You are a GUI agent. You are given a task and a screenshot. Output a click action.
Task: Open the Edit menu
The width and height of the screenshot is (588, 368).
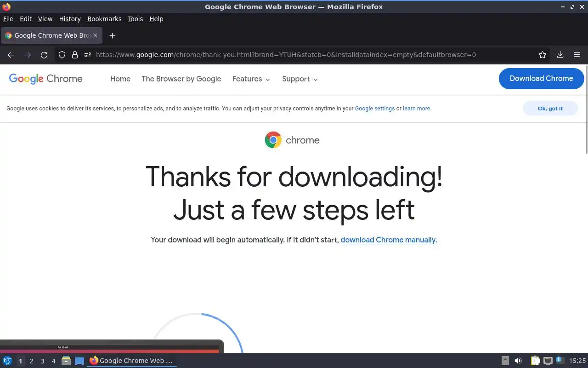coord(26,19)
